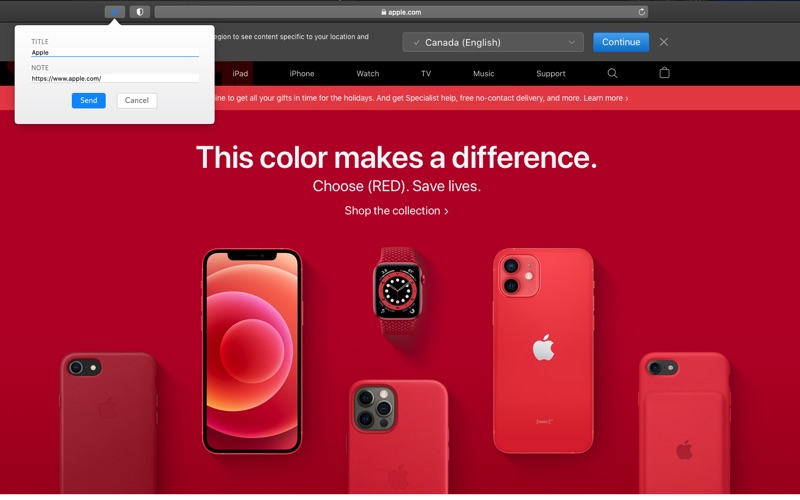Go to the Watch menu item

click(x=367, y=73)
